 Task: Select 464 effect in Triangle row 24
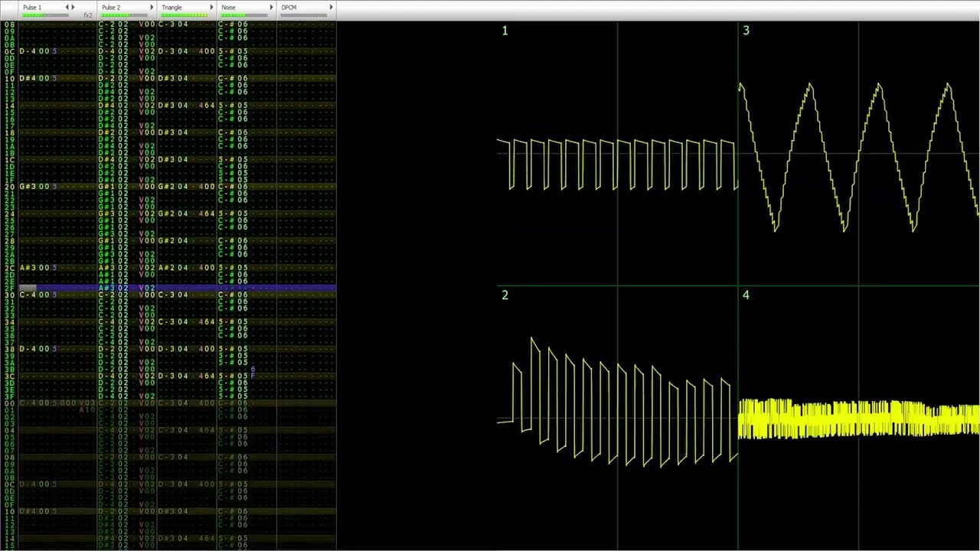pos(207,214)
